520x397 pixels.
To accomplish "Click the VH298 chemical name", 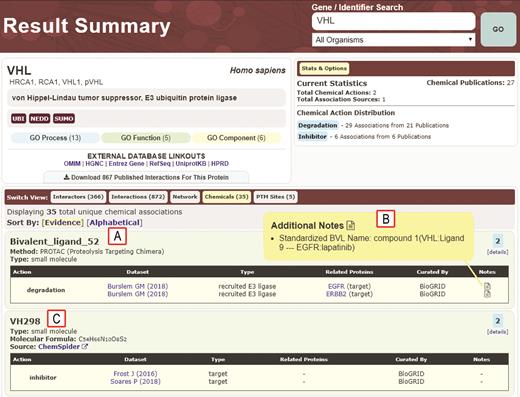I will [25, 321].
